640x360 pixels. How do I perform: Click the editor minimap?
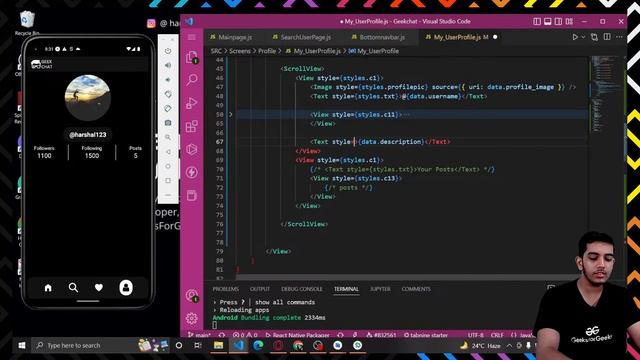pyautogui.click(x=606, y=94)
